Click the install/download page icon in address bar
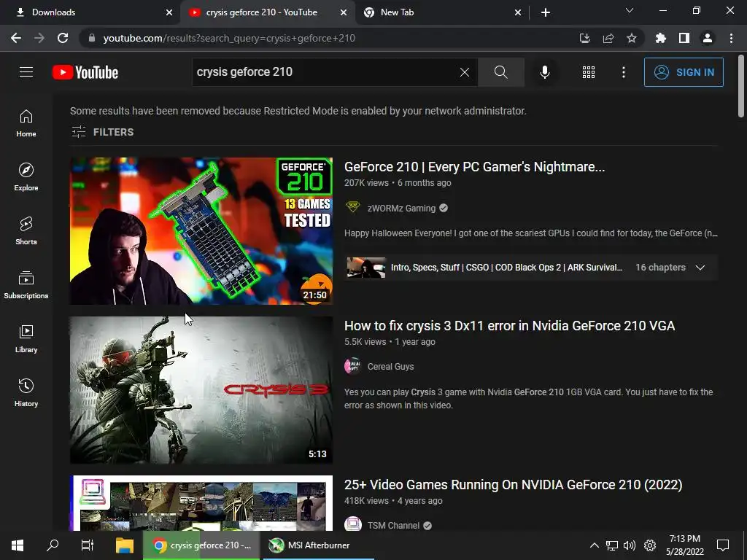Image resolution: width=747 pixels, height=560 pixels. click(x=584, y=38)
